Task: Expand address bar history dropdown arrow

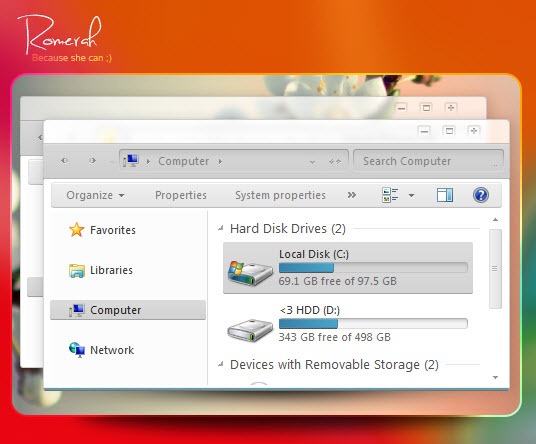Action: click(x=312, y=162)
